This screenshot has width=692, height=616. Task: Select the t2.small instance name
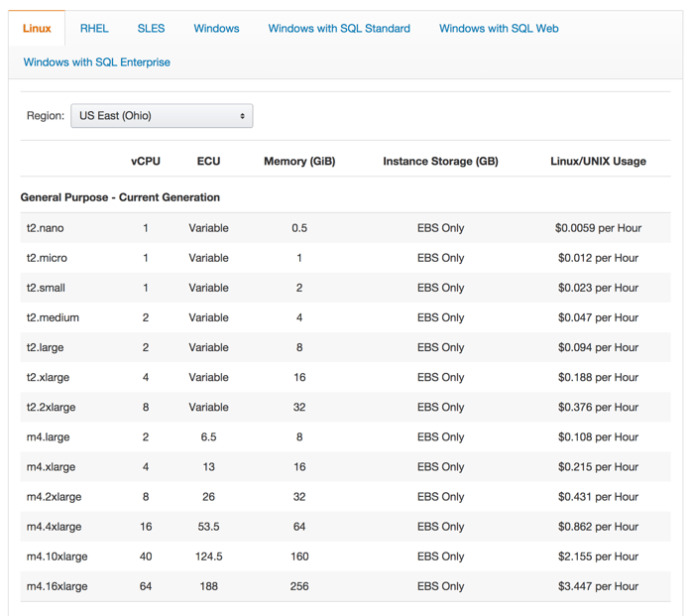46,288
